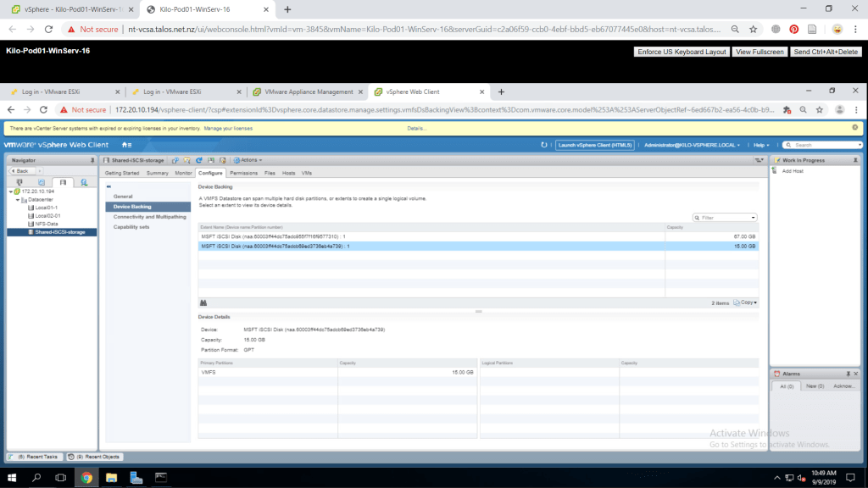This screenshot has height=488, width=868.
Task: Pin the Alarms panel
Action: pyautogui.click(x=849, y=374)
